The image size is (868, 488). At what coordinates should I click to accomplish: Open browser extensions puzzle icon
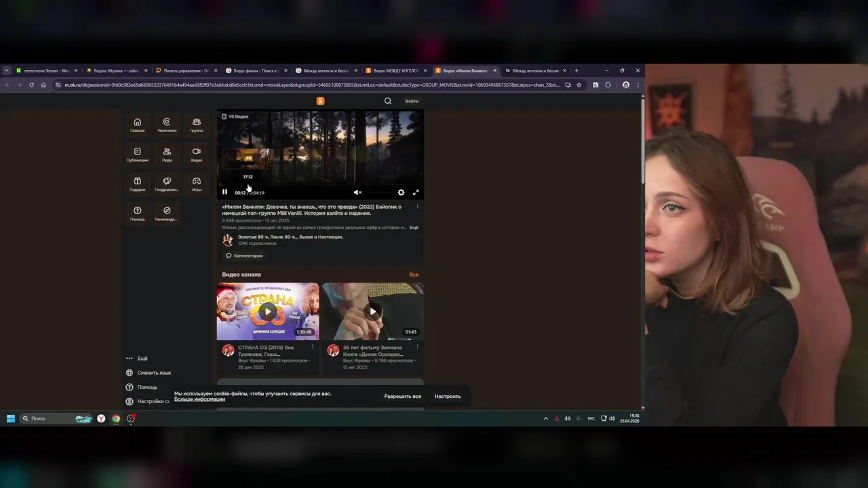[x=608, y=85]
